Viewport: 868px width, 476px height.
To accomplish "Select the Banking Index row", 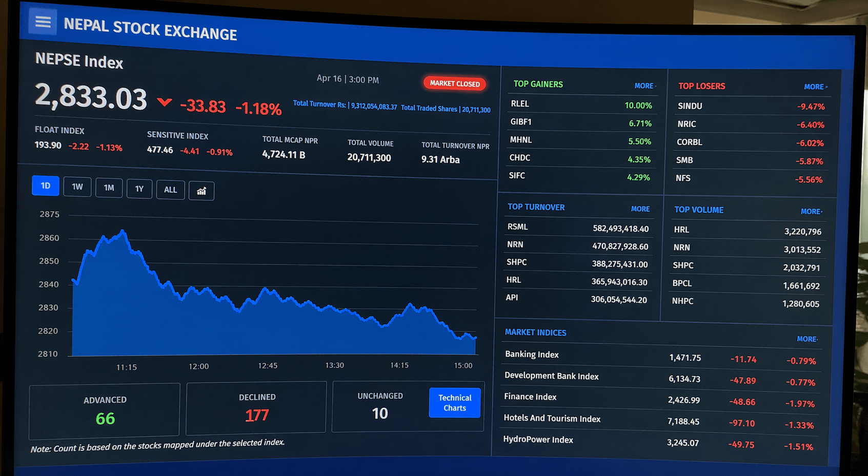I will (x=532, y=354).
